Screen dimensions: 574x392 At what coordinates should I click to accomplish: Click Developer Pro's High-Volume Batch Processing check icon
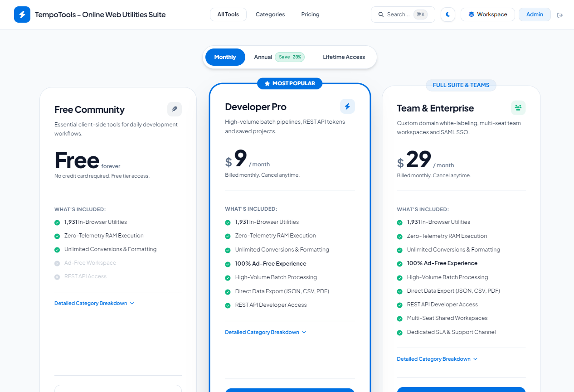(x=228, y=278)
